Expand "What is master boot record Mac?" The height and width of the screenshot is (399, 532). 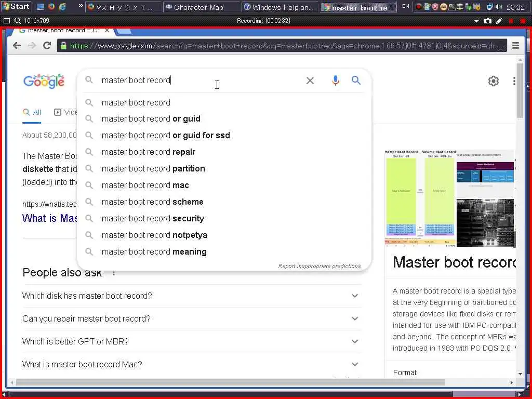pyautogui.click(x=192, y=364)
